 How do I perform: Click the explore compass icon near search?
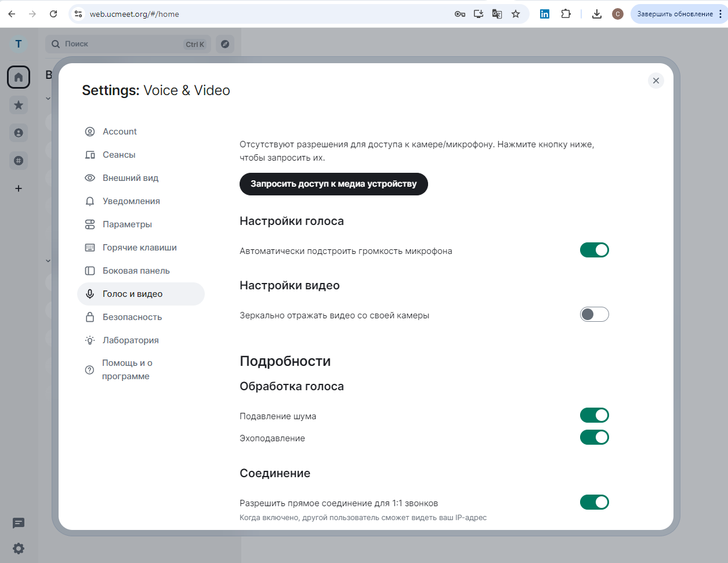[225, 44]
